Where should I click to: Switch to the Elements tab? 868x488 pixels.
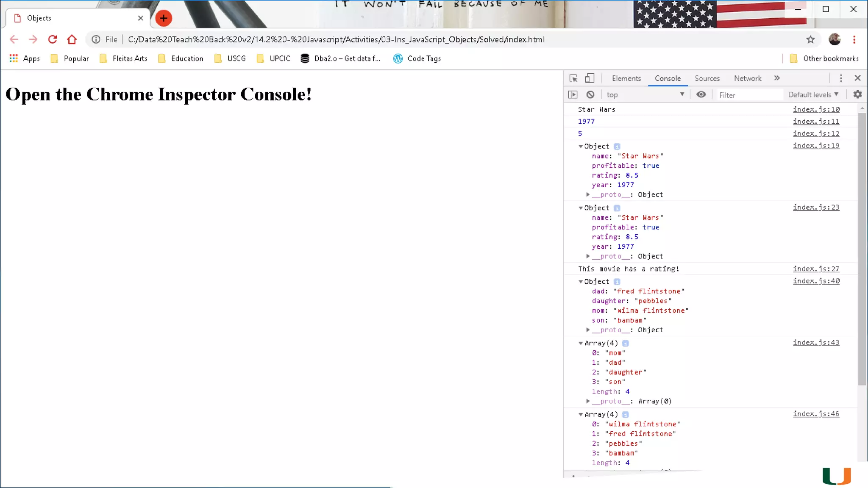[626, 78]
